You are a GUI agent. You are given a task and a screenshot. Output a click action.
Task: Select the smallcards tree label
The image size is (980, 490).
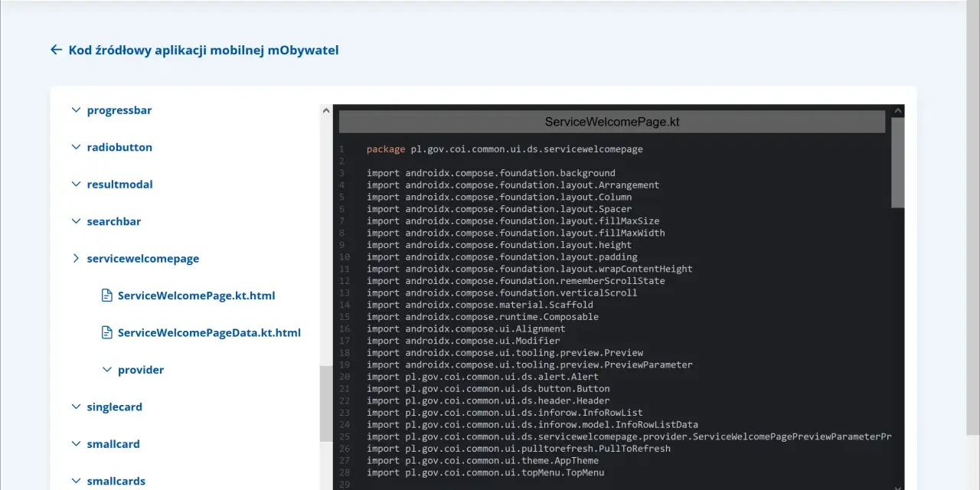(x=116, y=481)
